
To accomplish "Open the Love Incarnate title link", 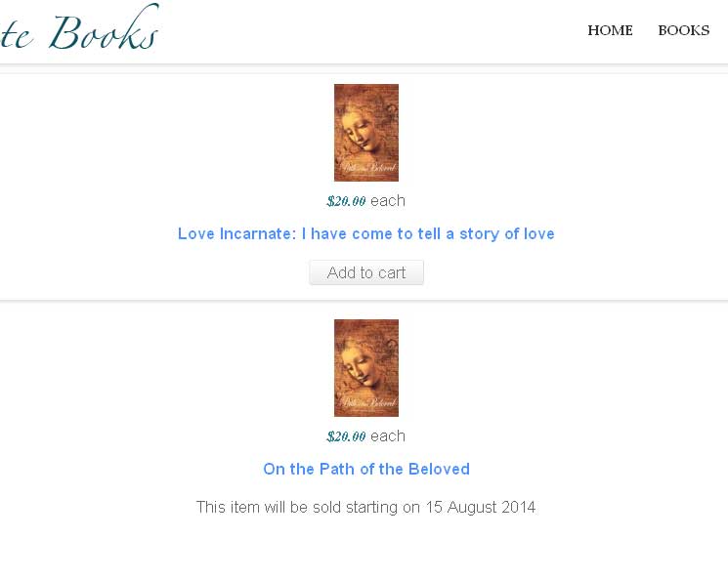I will (x=366, y=233).
